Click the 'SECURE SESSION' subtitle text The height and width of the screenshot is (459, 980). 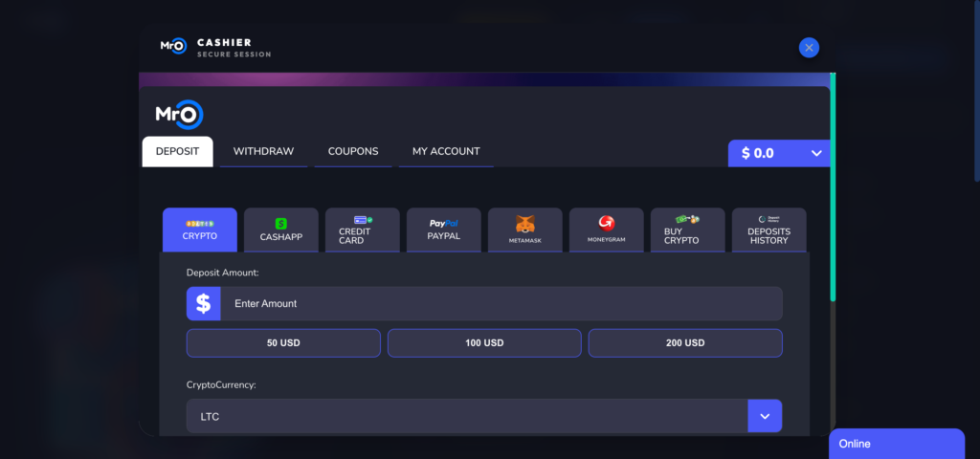coord(234,55)
